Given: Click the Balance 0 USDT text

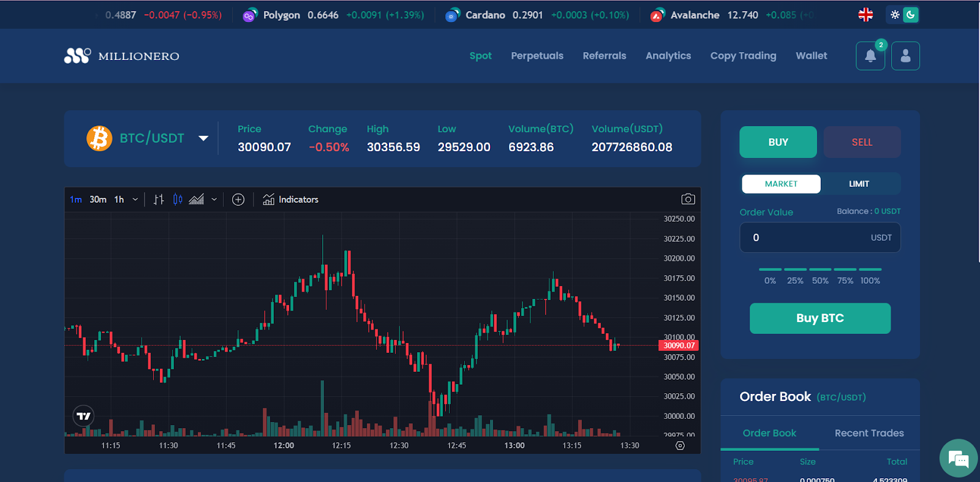Looking at the screenshot, I should 869,211.
